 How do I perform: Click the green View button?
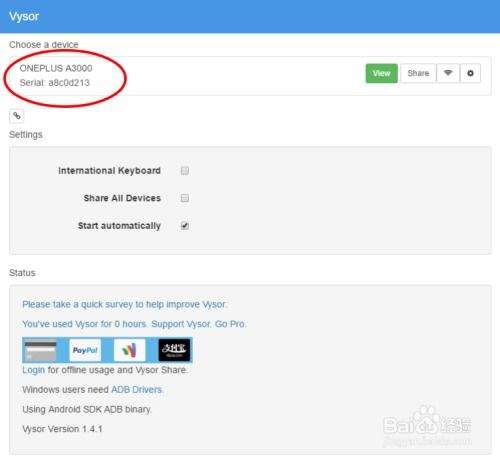point(381,73)
